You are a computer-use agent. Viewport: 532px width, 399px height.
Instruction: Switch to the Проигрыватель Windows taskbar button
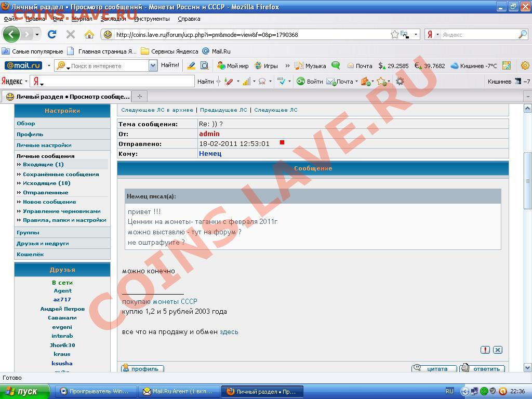pyautogui.click(x=96, y=391)
